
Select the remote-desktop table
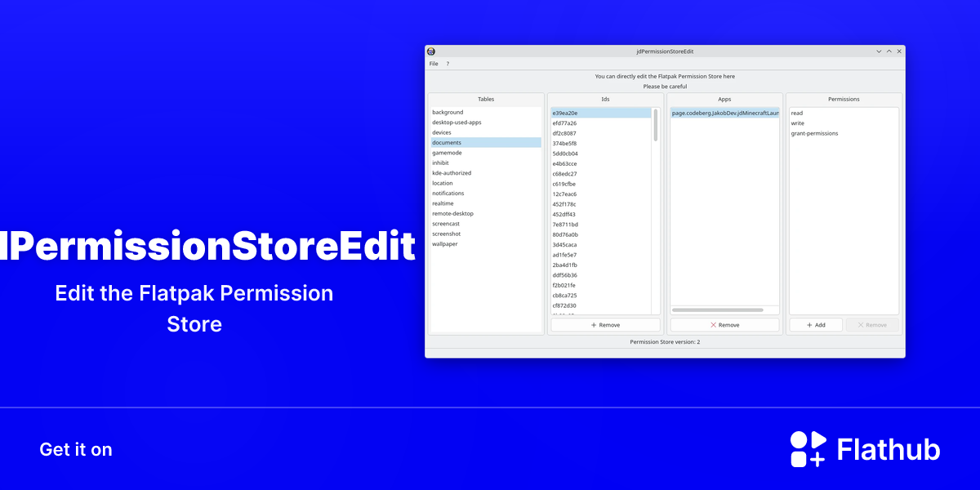(x=486, y=213)
